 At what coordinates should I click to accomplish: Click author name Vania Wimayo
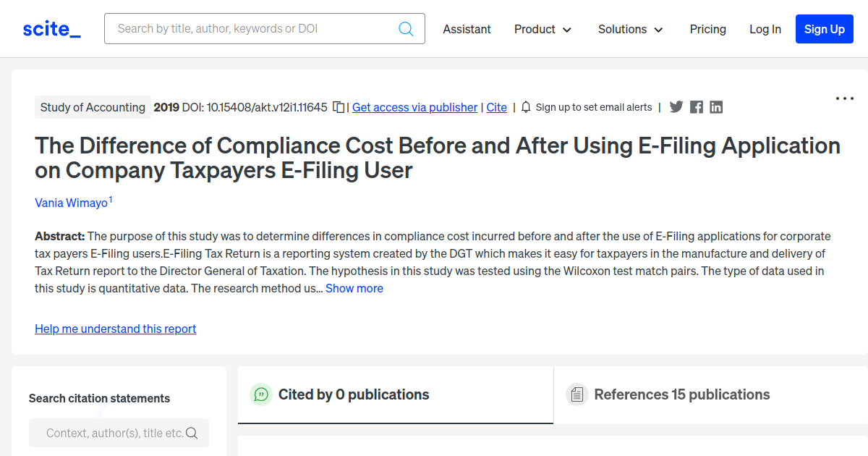tap(71, 203)
